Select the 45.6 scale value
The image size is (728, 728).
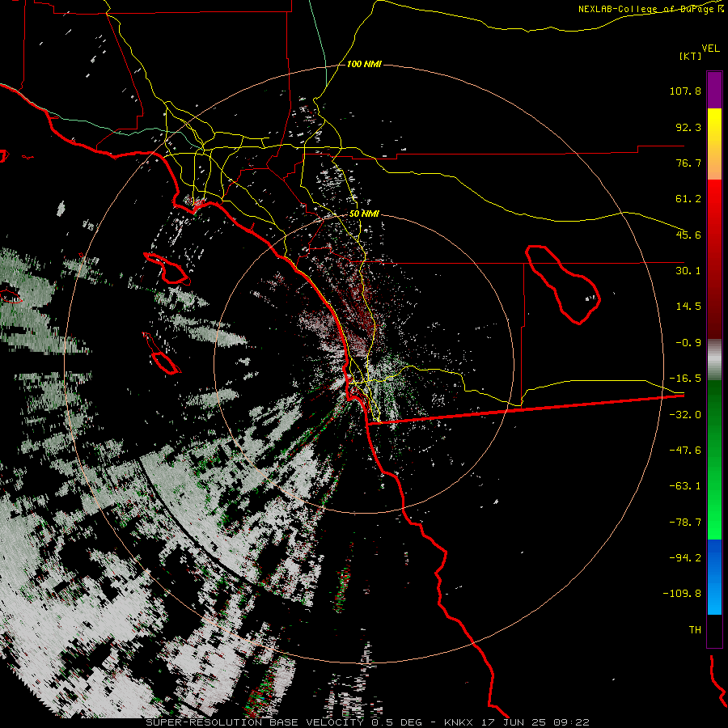688,235
